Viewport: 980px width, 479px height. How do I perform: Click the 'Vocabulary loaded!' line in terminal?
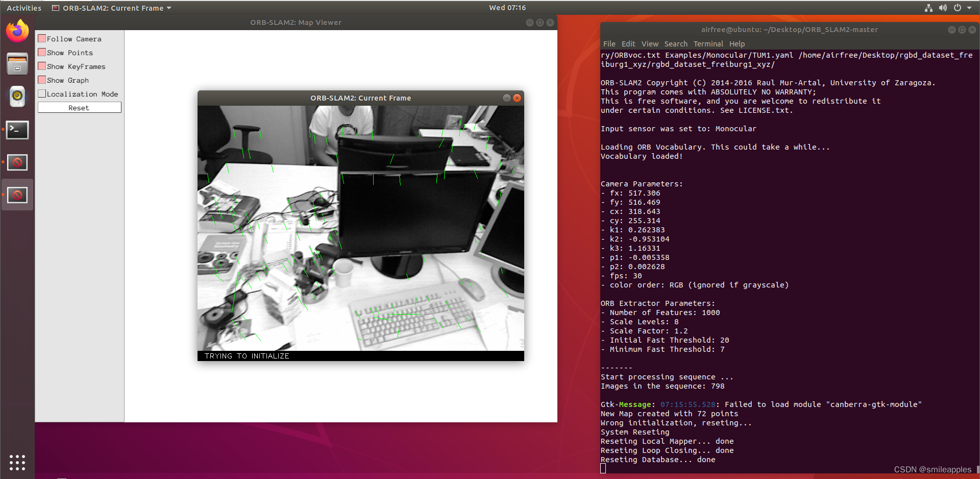(x=642, y=156)
